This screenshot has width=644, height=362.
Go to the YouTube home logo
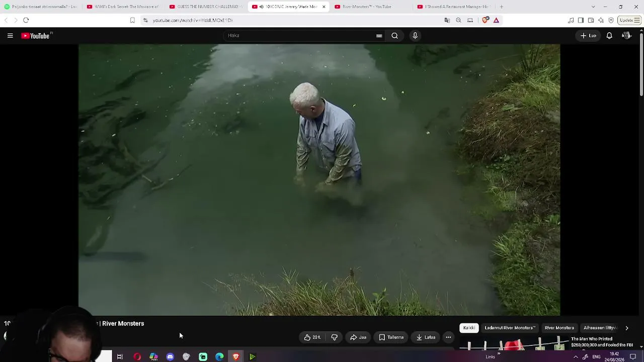pyautogui.click(x=37, y=36)
